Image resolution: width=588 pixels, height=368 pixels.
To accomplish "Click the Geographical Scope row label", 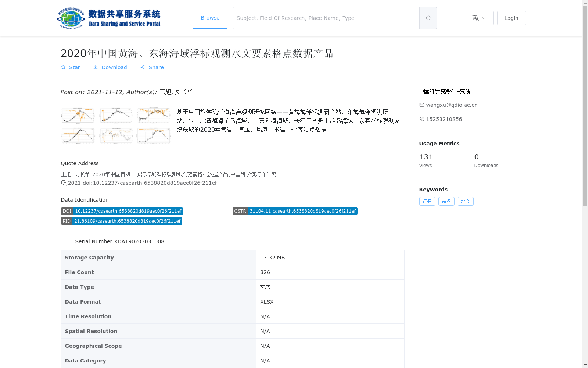I will click(x=93, y=346).
